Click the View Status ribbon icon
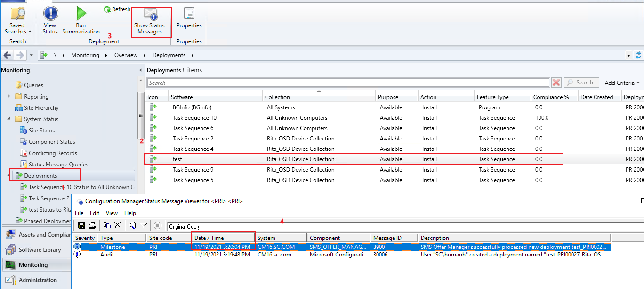644x289 pixels. [50, 20]
